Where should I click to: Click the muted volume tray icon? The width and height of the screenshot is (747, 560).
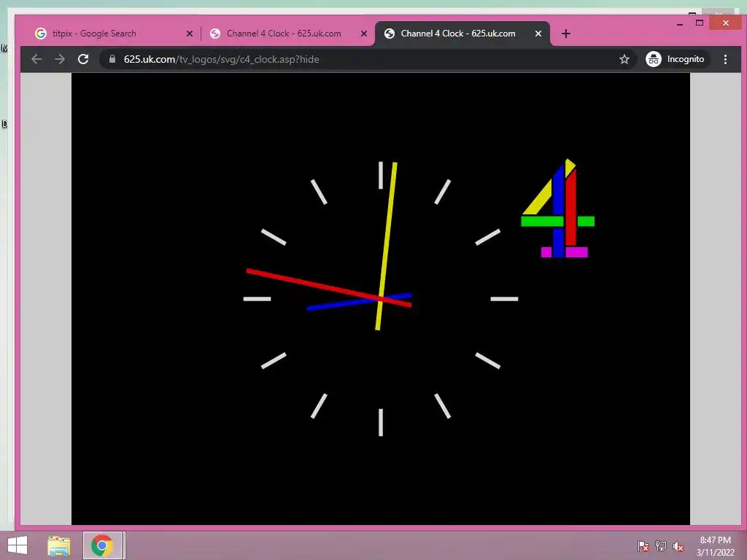tap(678, 546)
